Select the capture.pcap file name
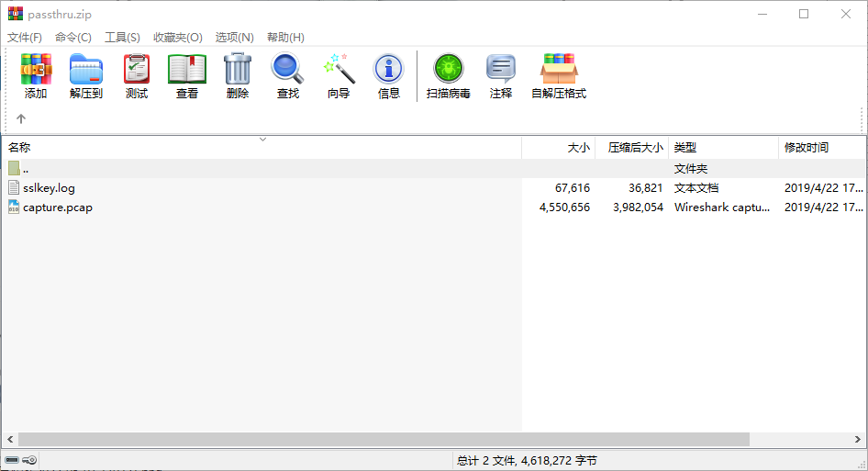868x471 pixels. [58, 207]
